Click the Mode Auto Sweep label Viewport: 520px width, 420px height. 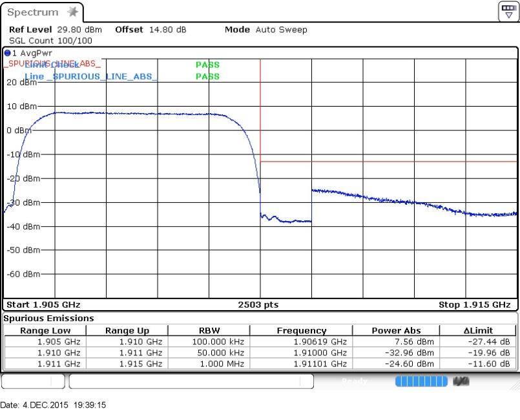pos(266,30)
